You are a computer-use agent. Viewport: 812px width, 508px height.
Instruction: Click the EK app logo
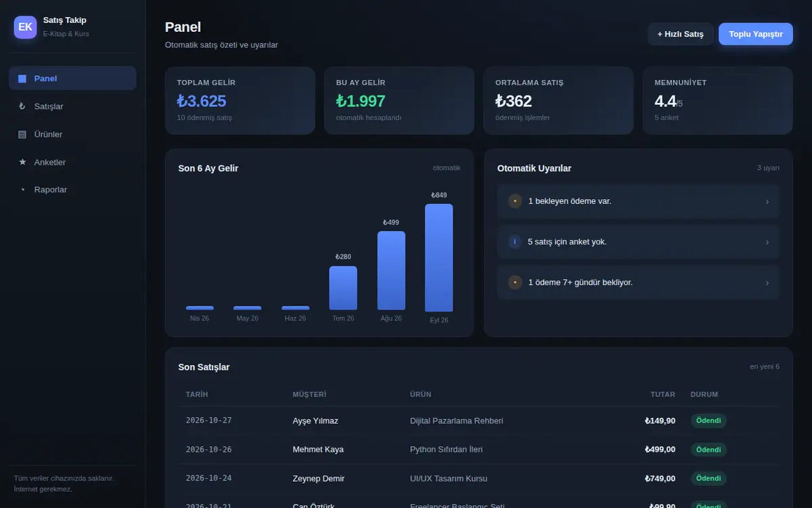coord(25,27)
